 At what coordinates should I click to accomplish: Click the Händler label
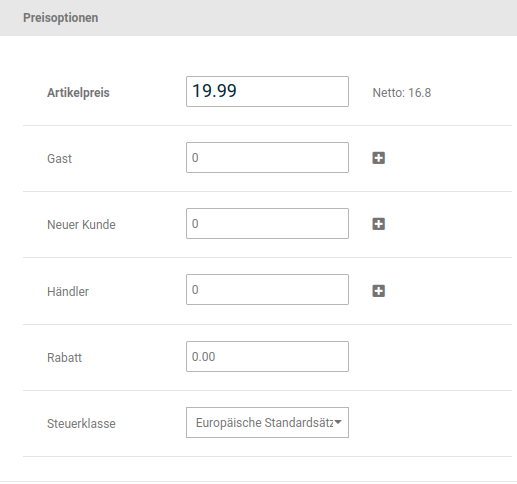(68, 291)
